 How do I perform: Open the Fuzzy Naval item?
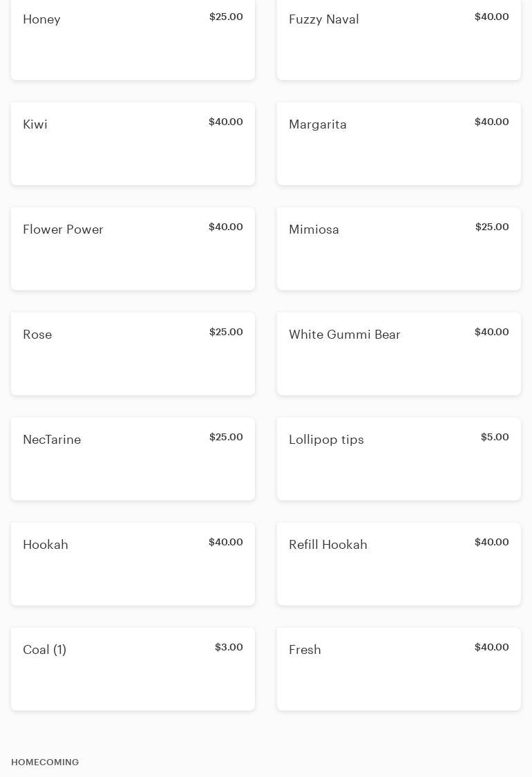coord(399,39)
